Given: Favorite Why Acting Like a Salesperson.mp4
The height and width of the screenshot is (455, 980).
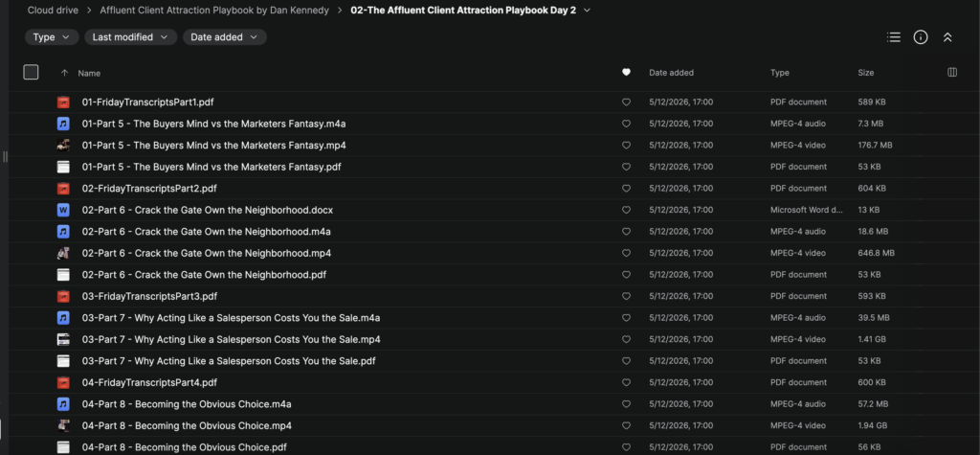Looking at the screenshot, I should click(x=626, y=339).
